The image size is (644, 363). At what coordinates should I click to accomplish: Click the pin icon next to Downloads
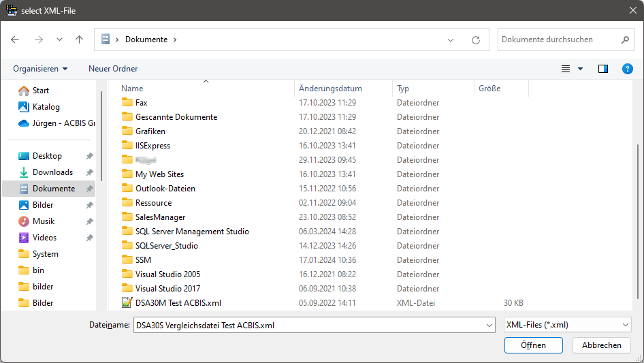tap(90, 172)
